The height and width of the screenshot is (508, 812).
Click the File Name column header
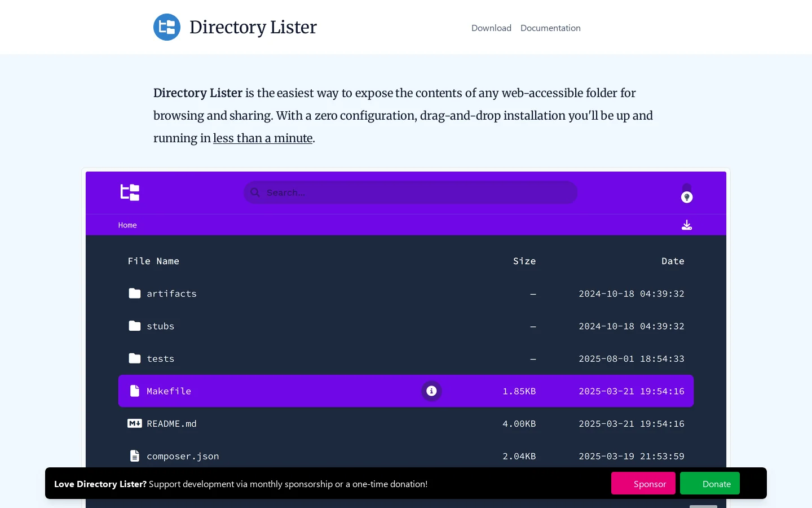point(153,261)
